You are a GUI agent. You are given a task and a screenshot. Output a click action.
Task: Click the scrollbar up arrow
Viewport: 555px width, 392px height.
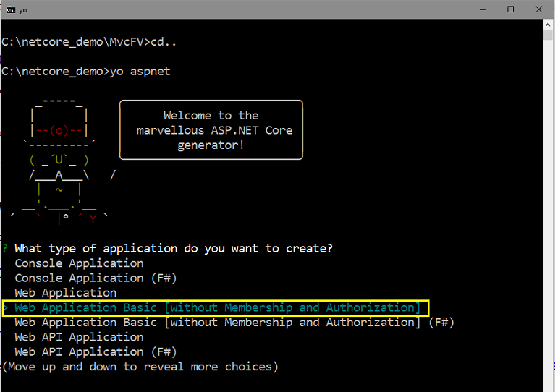click(x=548, y=25)
